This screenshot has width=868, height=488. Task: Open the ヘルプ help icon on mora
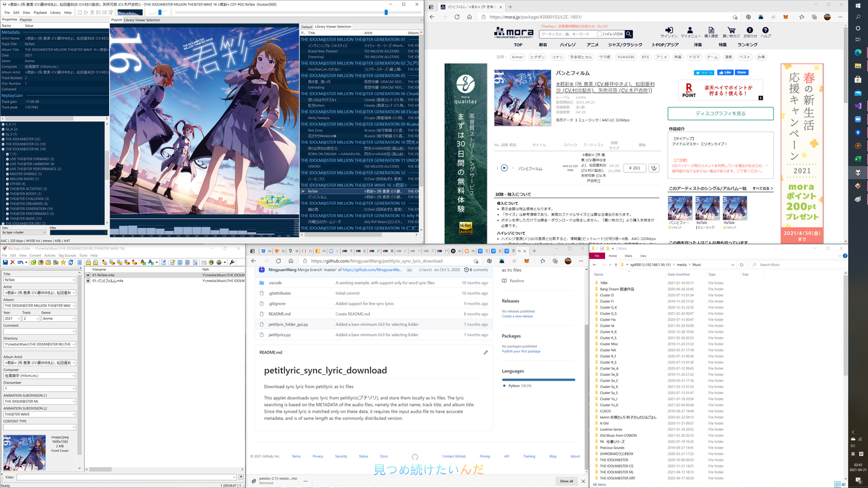coord(766,32)
